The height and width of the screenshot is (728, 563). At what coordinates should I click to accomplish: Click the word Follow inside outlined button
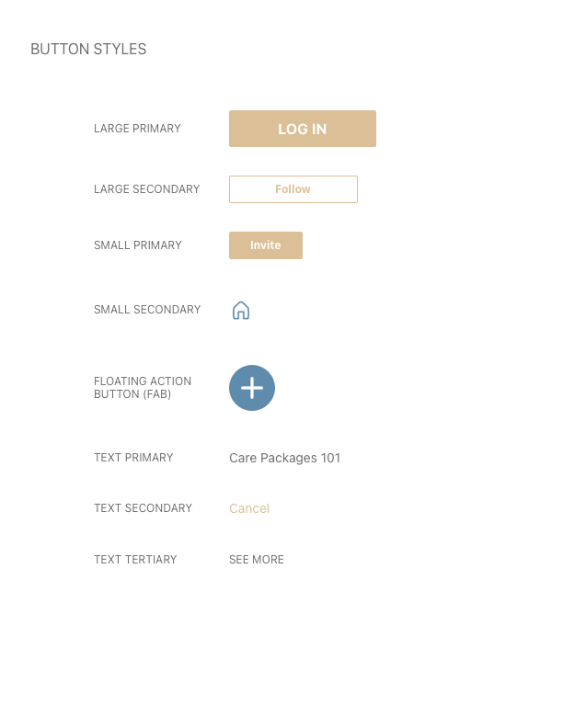pyautogui.click(x=293, y=189)
